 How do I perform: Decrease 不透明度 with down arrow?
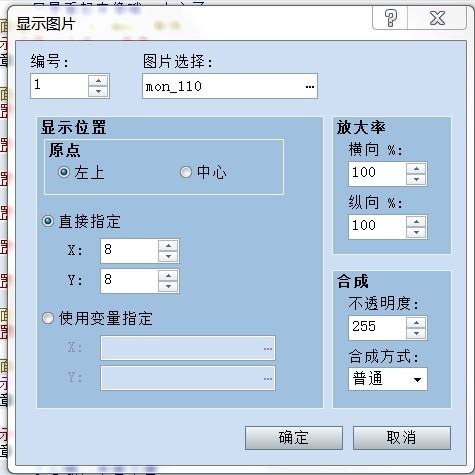click(416, 333)
